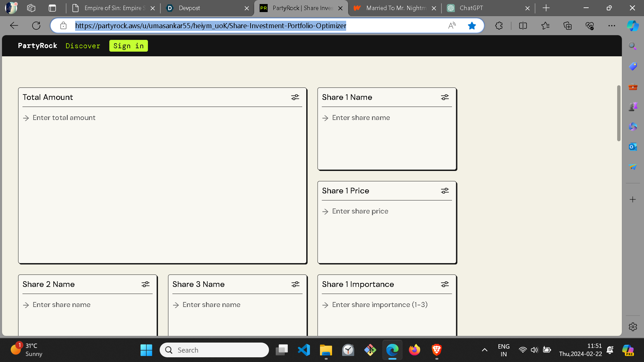Open settings icon on Share 2 Name widget
This screenshot has height=362, width=644.
pos(146,284)
